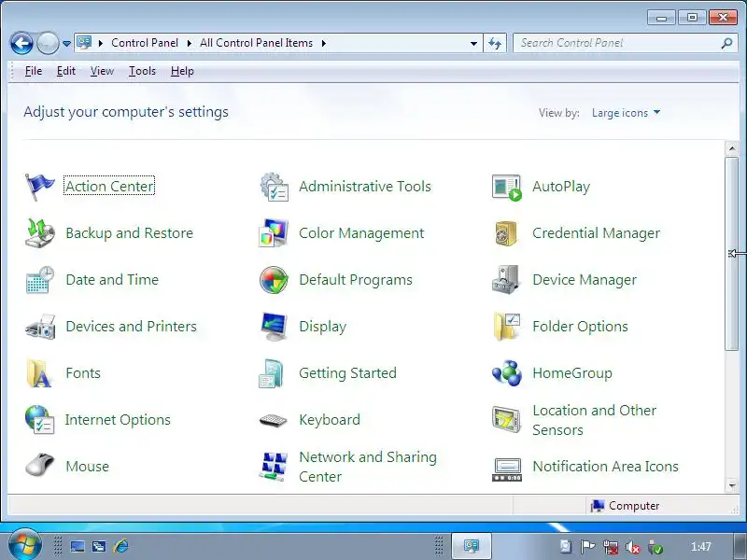Open the Keyboard icon
This screenshot has height=560, width=747.
273,421
